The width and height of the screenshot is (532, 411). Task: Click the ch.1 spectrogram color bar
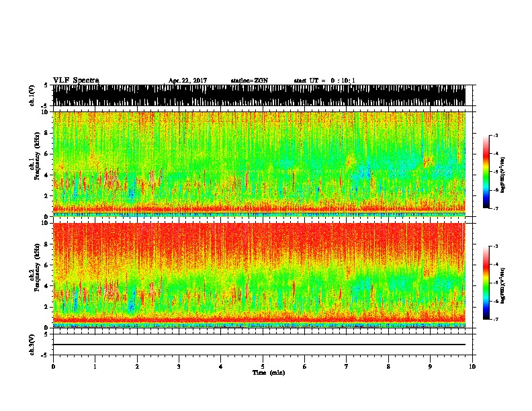(486, 172)
